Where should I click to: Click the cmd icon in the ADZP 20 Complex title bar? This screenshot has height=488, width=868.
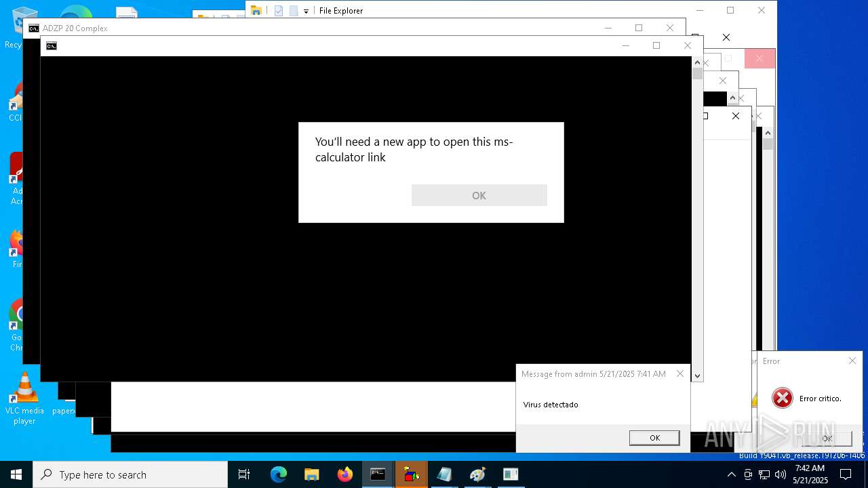(34, 28)
